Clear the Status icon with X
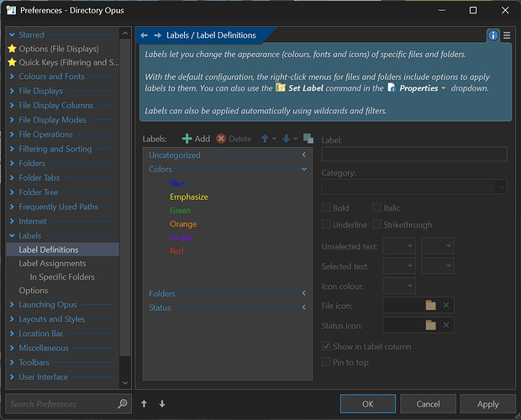 (446, 325)
